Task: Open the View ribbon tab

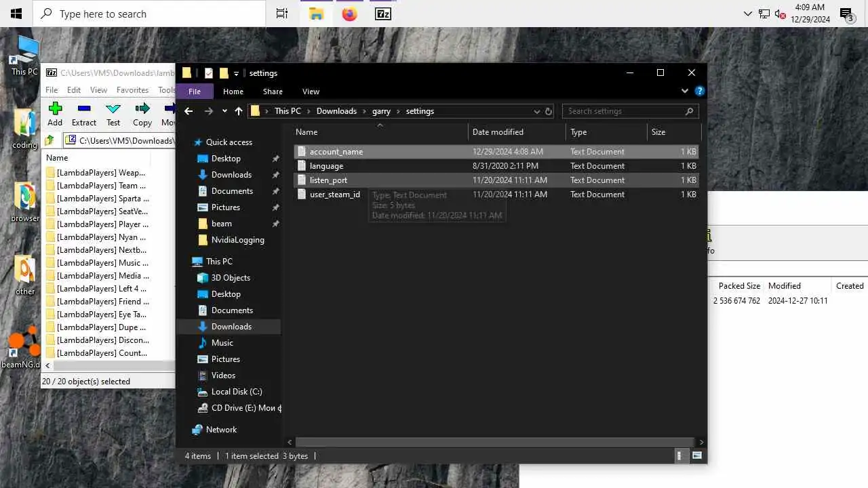Action: 311,91
